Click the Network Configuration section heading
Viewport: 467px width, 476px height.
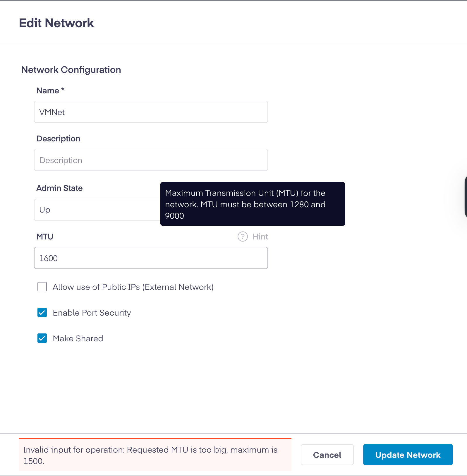click(x=71, y=70)
